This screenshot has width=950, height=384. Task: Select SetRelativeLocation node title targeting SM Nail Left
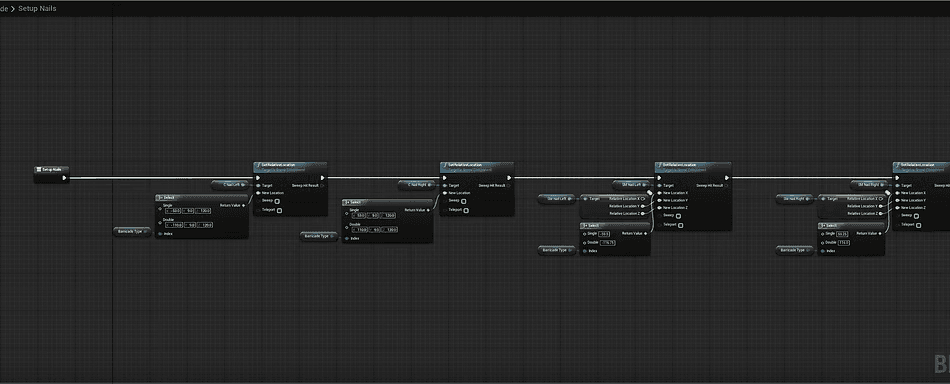(679, 165)
